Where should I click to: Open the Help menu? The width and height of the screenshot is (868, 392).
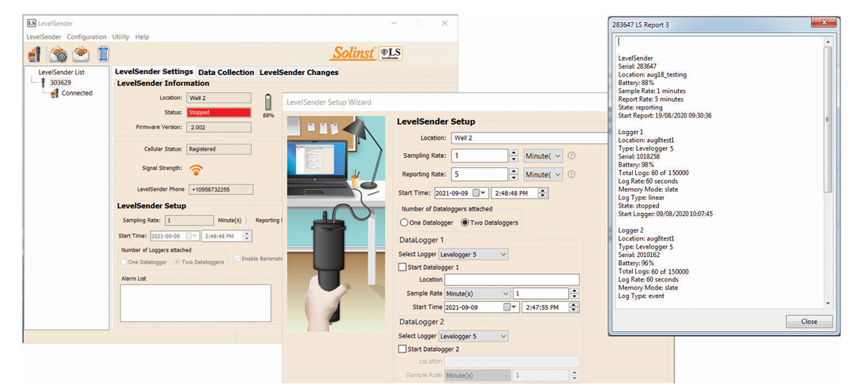pos(142,36)
